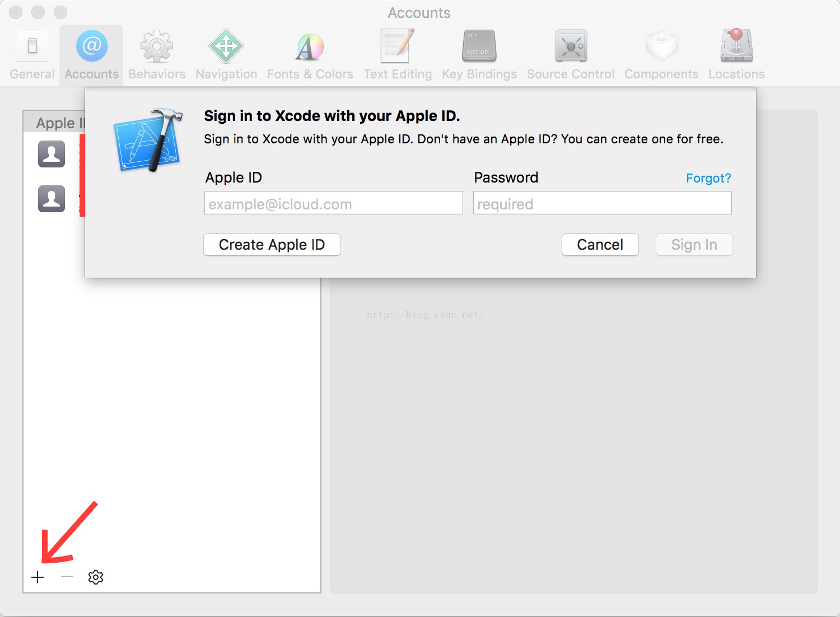Click the Components tab label
The image size is (840, 617).
661,74
